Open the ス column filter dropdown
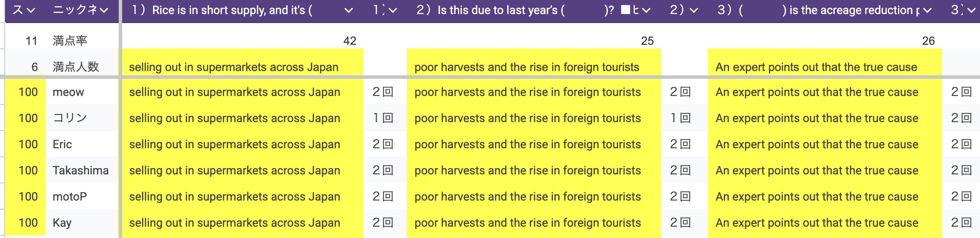 click(x=30, y=11)
